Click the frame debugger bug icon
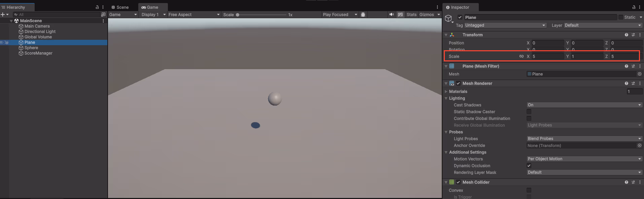Viewport: 644px width, 199px height. [363, 15]
